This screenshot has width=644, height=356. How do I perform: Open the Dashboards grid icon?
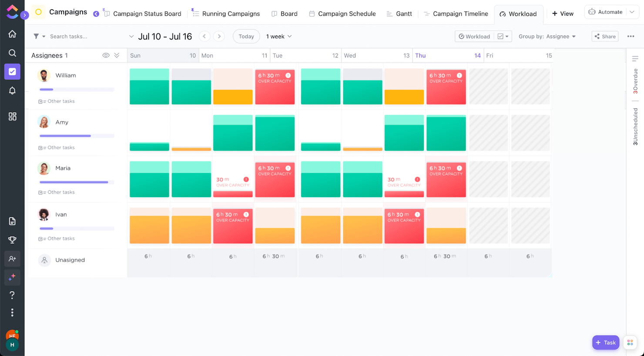coord(12,116)
